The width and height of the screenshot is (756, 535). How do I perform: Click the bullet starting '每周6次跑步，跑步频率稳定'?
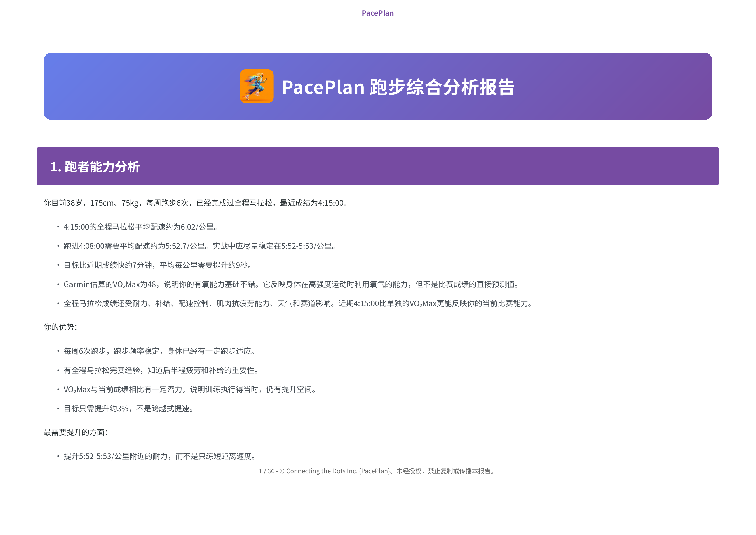[160, 351]
